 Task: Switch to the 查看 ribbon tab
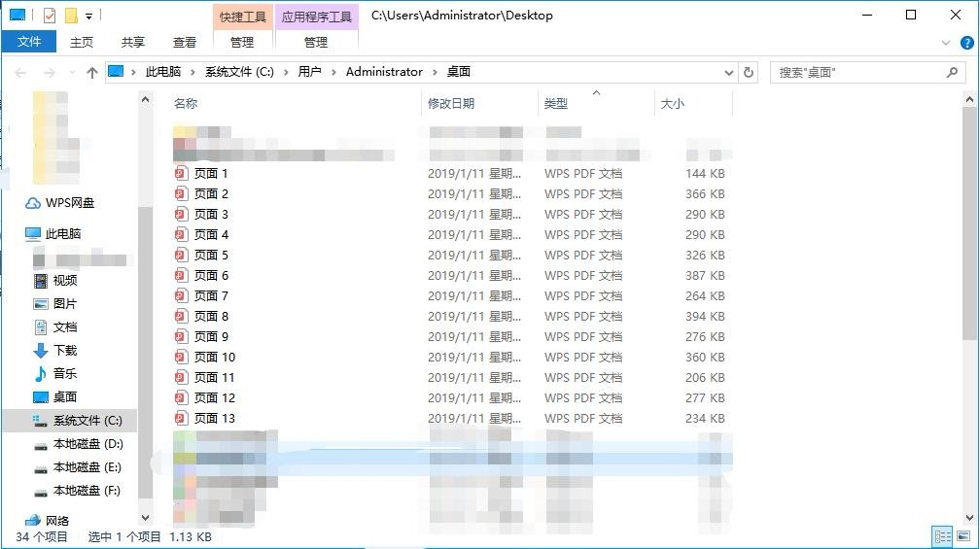(x=185, y=42)
